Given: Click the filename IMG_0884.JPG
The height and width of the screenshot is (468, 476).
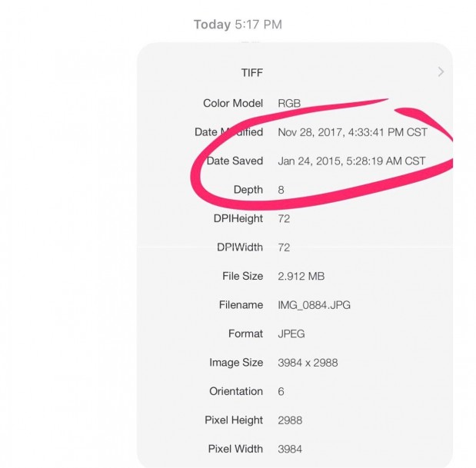Looking at the screenshot, I should coord(314,305).
